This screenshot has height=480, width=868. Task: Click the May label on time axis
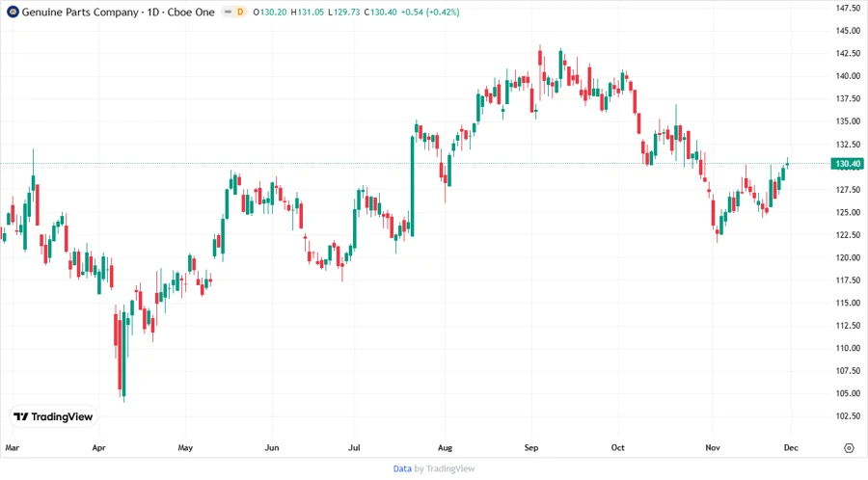tap(185, 448)
